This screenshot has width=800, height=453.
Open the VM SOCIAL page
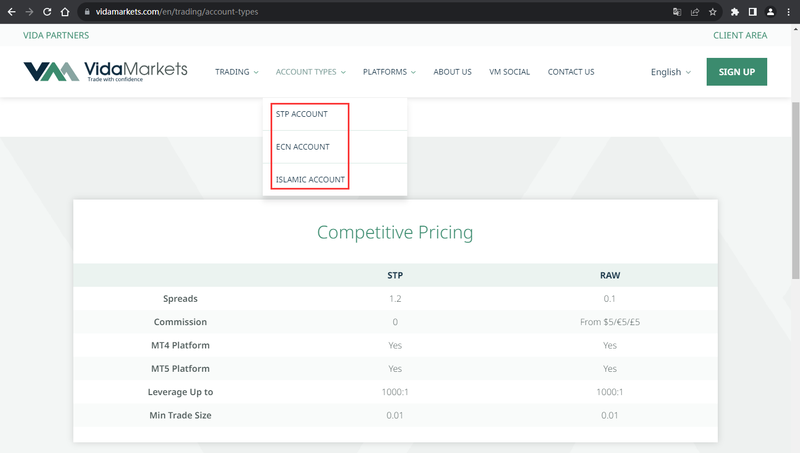[509, 72]
